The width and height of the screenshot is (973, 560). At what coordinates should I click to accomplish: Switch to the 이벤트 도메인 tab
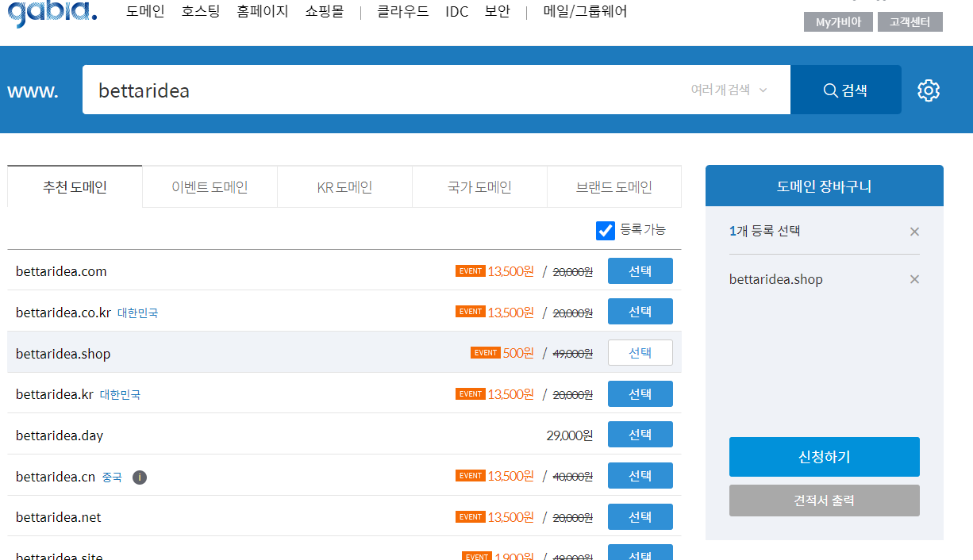click(210, 187)
